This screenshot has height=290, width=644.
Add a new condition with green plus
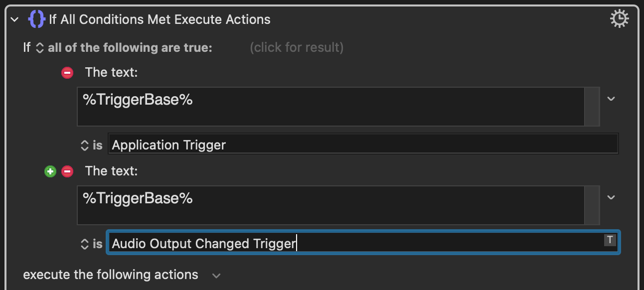(50, 171)
